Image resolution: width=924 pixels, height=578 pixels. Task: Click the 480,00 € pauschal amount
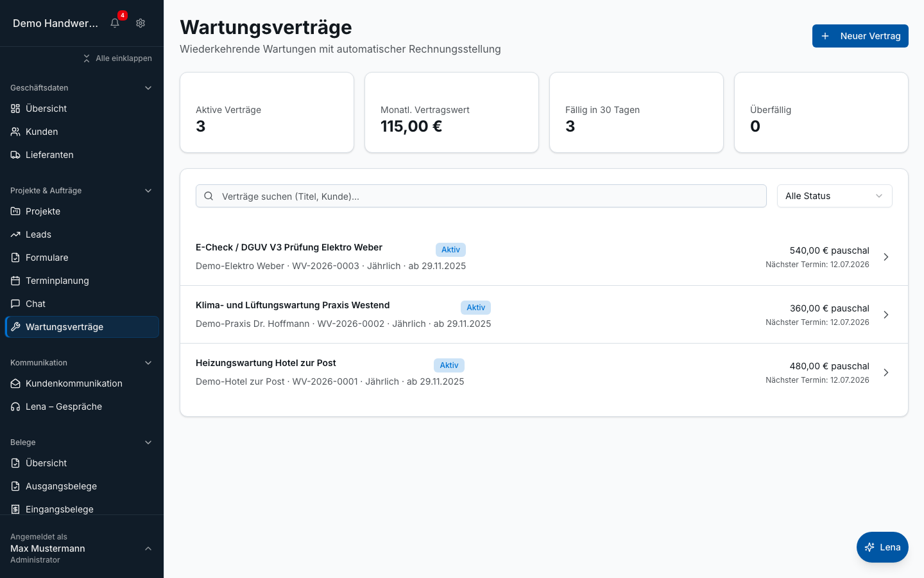829,366
